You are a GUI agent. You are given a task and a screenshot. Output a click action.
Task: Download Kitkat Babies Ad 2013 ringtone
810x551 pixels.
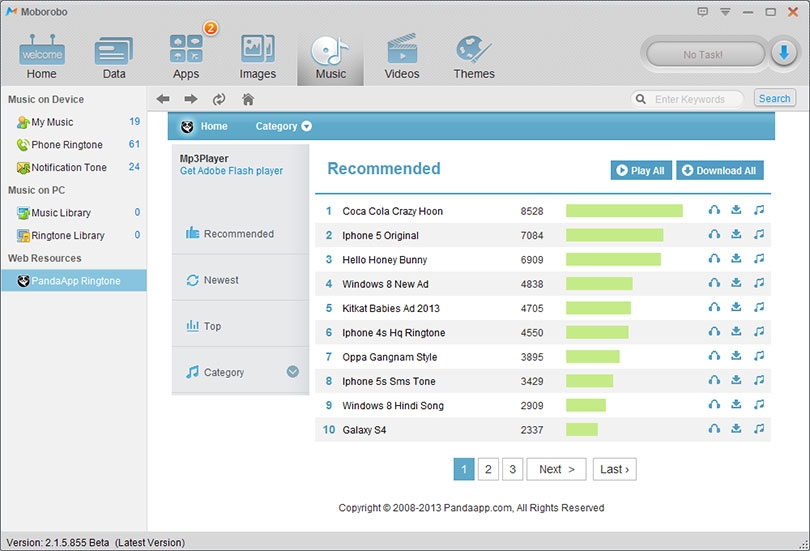pos(736,307)
